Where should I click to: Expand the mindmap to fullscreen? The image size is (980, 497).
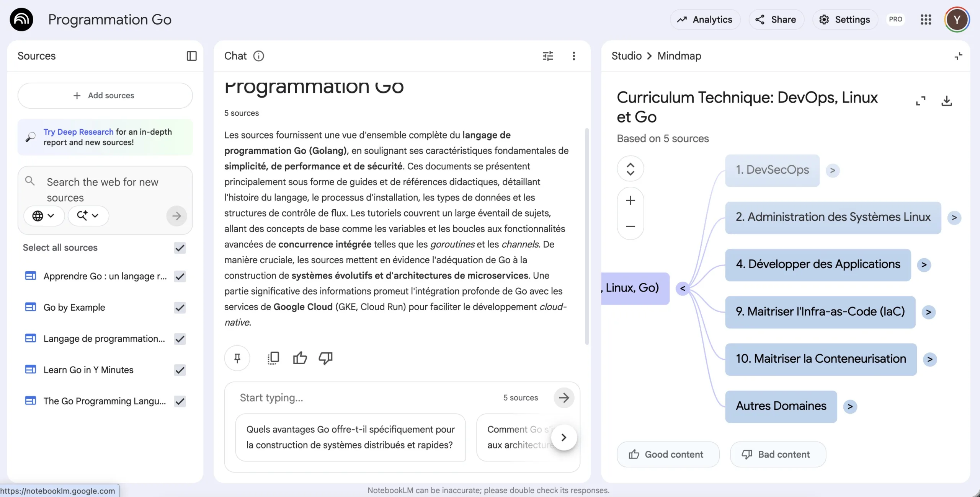pos(921,101)
